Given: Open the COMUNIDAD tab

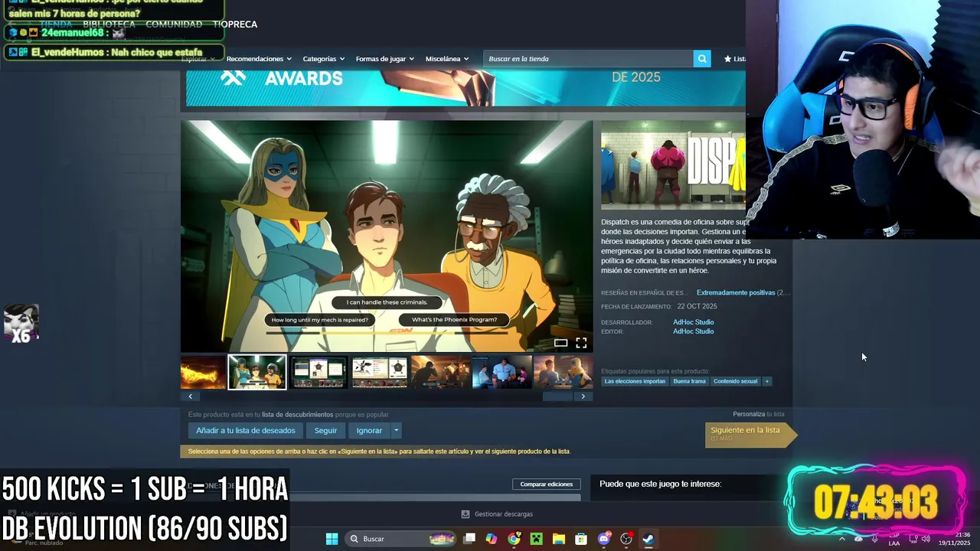Looking at the screenshot, I should click(x=174, y=24).
